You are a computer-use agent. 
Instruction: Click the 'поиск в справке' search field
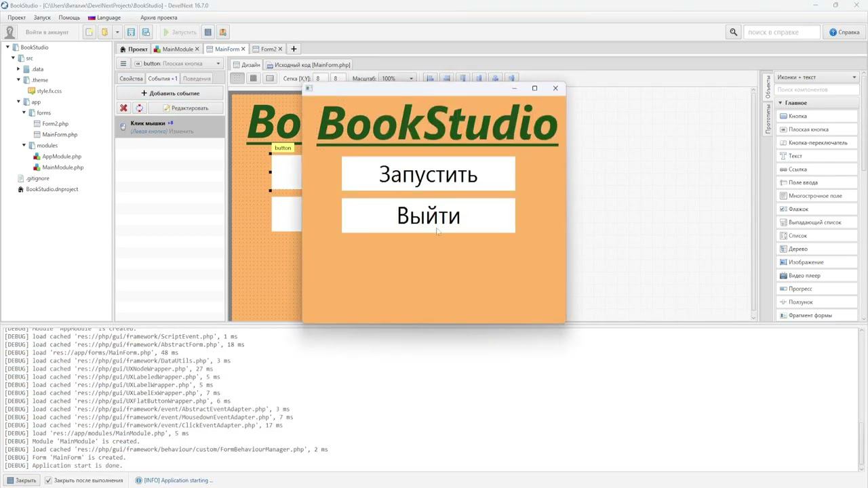[781, 32]
